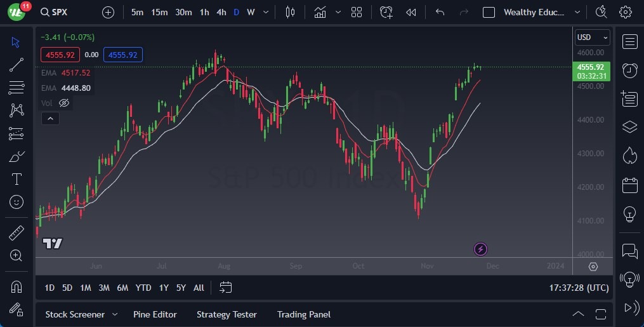This screenshot has width=644, height=327.
Task: Toggle fullscreen layout square checkbox
Action: click(x=489, y=12)
